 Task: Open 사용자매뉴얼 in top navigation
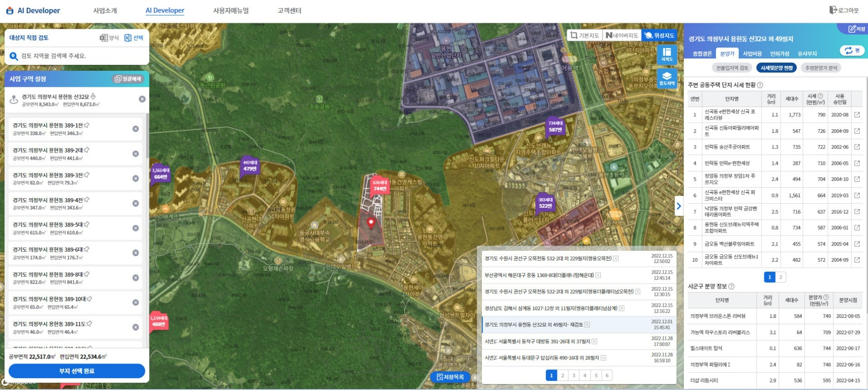(x=231, y=11)
